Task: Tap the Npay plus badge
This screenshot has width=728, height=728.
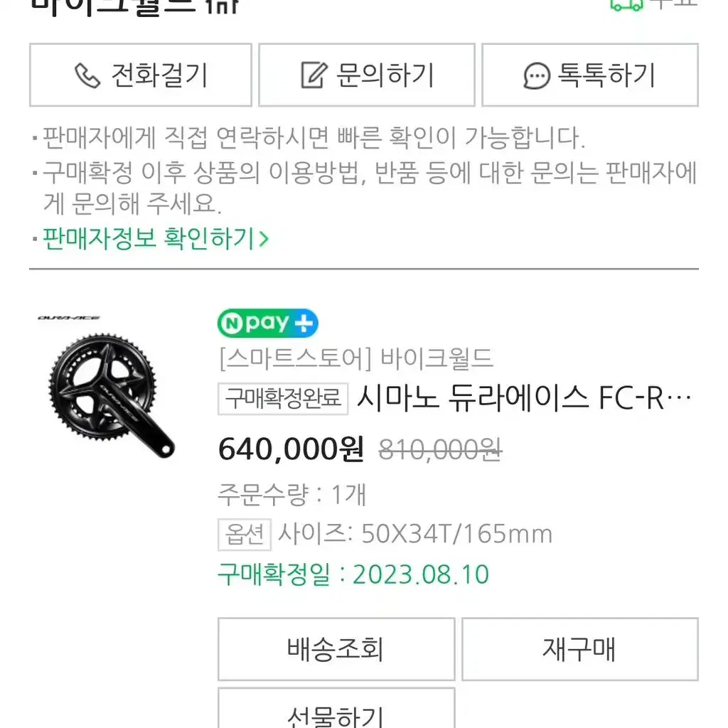Action: pos(268,323)
